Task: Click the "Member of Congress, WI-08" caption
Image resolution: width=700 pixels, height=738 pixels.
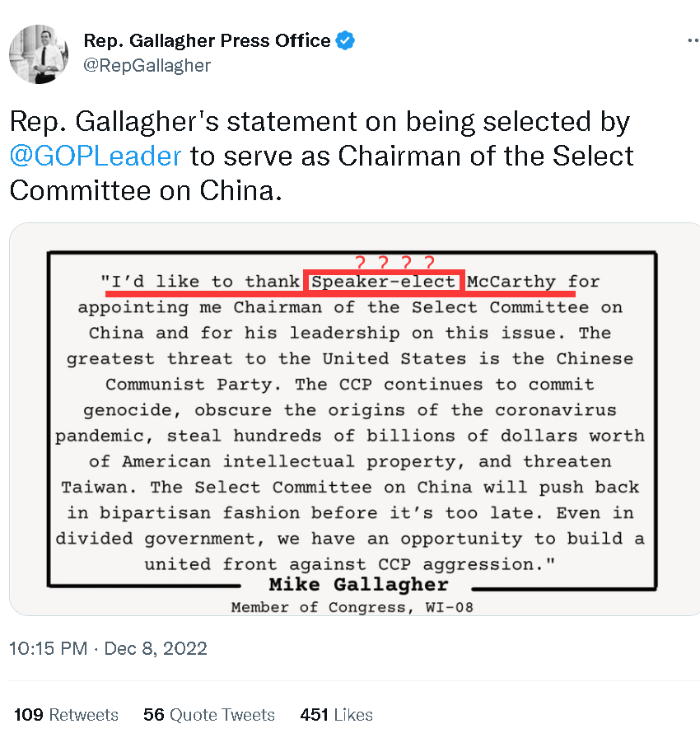Action: 352,608
